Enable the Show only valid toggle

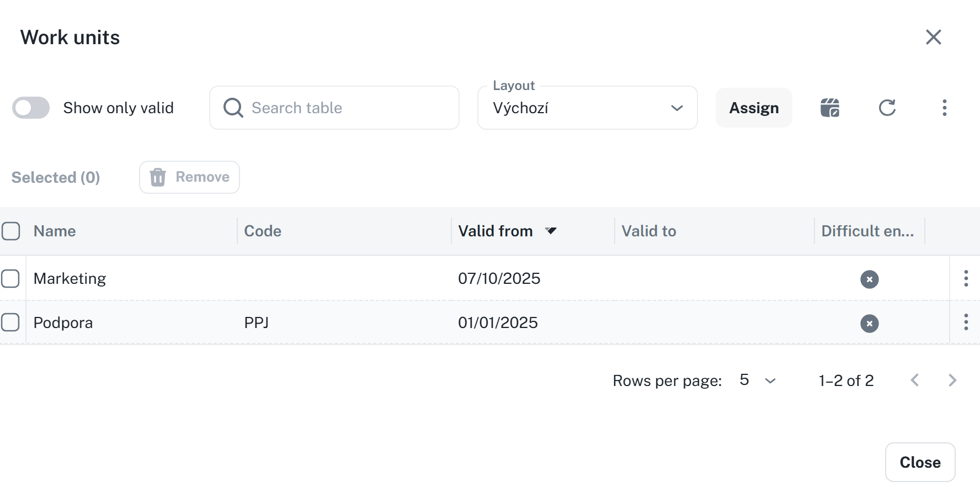[x=31, y=108]
